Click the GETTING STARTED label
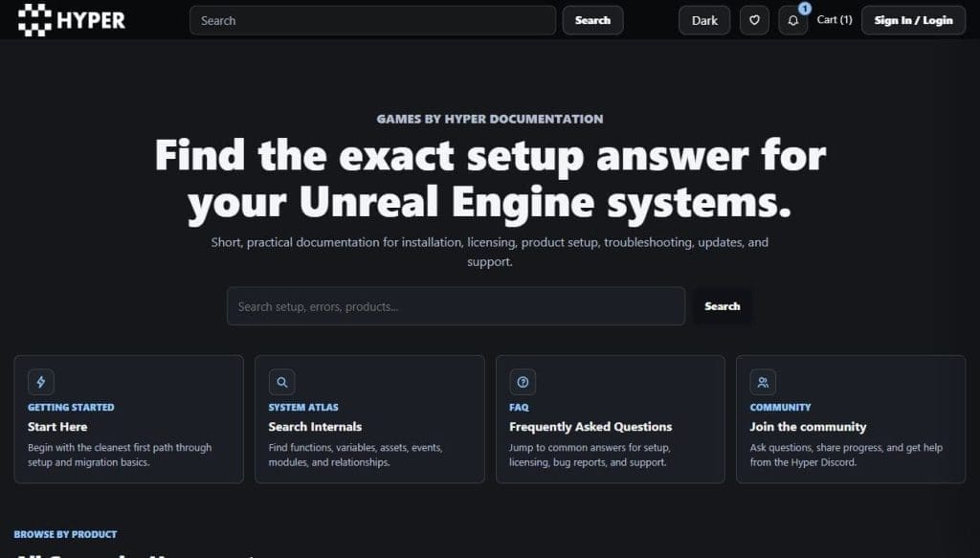The width and height of the screenshot is (980, 558). 71,408
